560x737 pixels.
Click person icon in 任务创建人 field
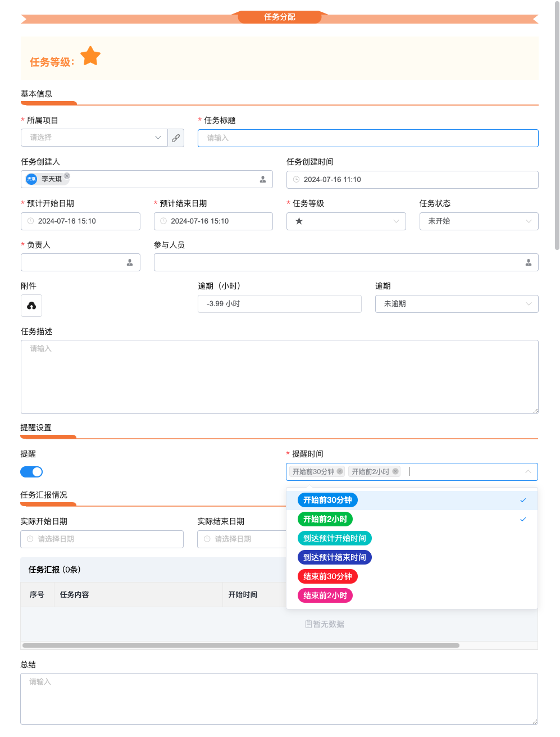(x=263, y=179)
